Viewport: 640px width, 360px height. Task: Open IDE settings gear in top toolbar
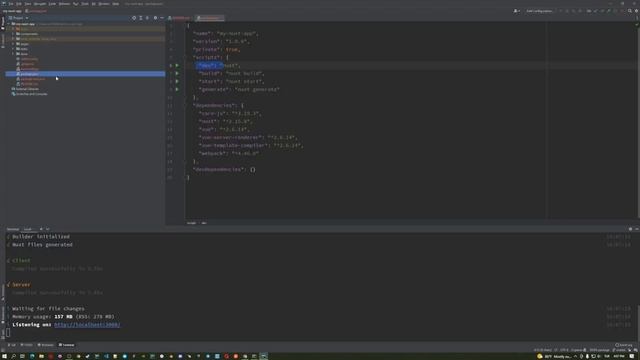(x=636, y=11)
